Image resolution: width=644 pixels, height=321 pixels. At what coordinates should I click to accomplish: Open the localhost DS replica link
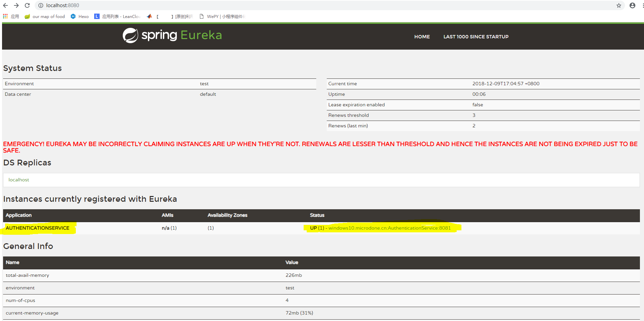click(19, 180)
